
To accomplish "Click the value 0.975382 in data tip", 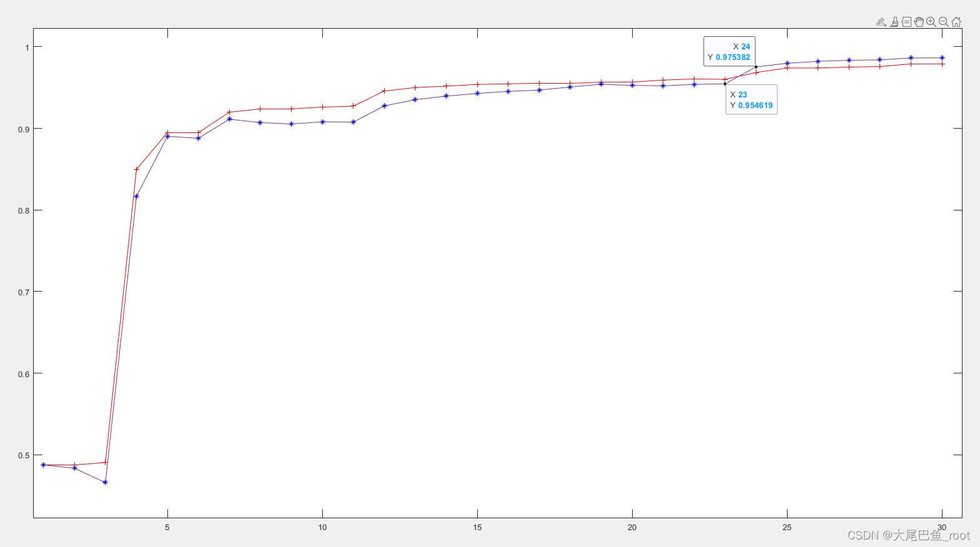I will (733, 57).
